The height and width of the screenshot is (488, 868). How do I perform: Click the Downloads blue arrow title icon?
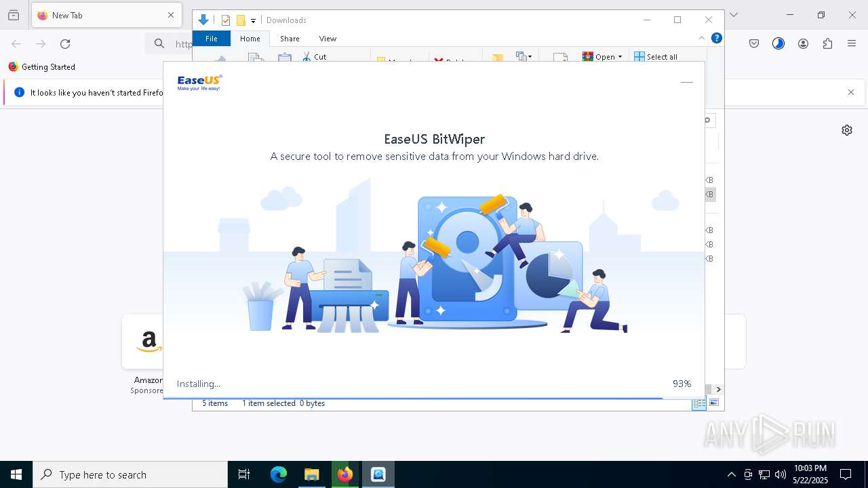(x=203, y=20)
